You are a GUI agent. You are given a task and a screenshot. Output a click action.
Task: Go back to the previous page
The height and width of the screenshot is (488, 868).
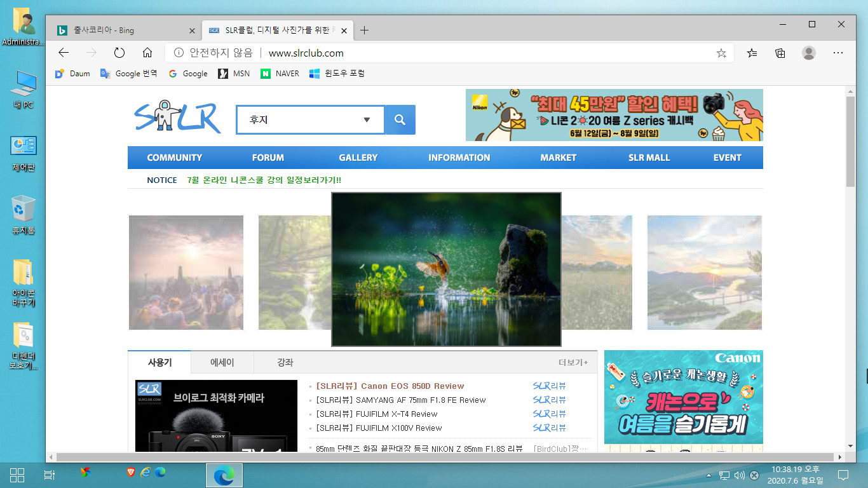click(x=64, y=53)
